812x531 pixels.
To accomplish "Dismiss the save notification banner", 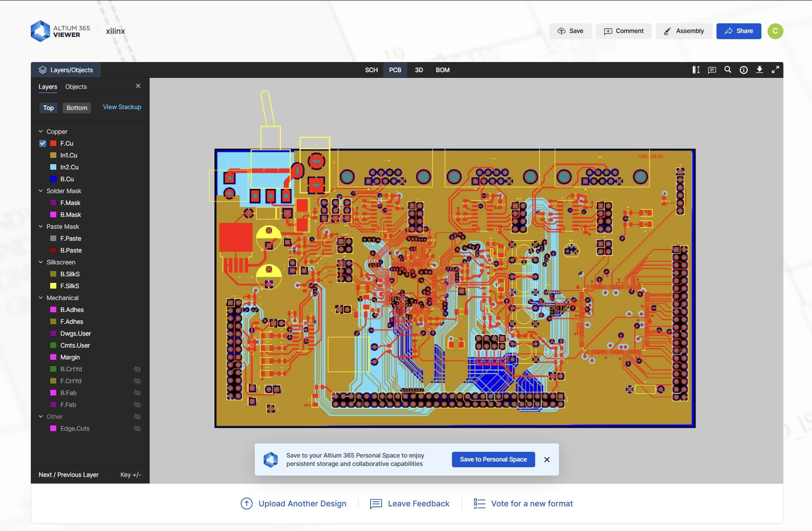I will click(547, 460).
